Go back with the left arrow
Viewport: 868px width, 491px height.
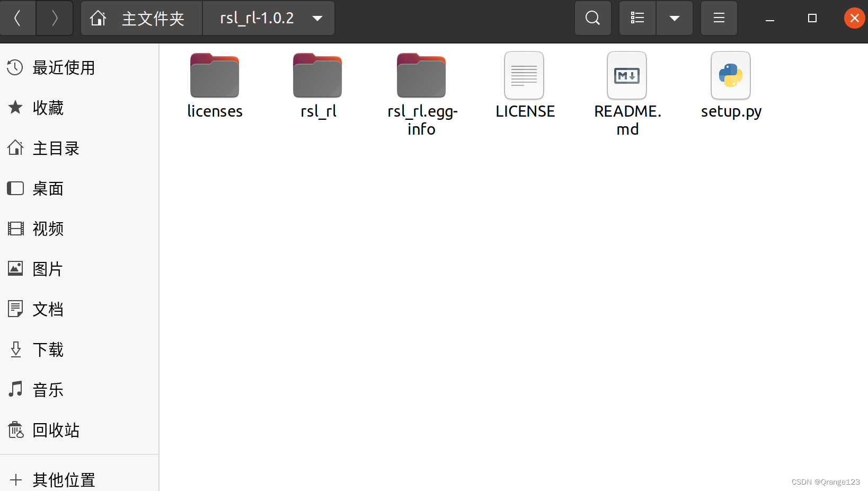(17, 18)
